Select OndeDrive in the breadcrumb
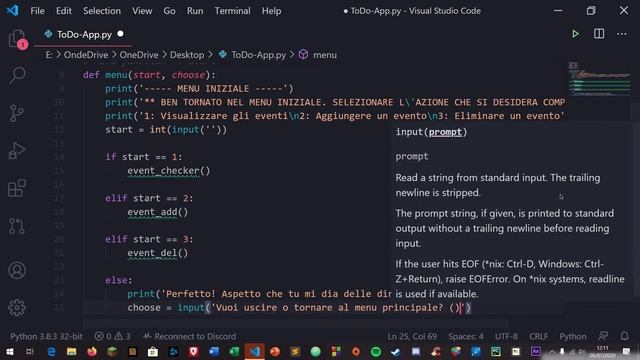640x360 pixels. (86, 55)
